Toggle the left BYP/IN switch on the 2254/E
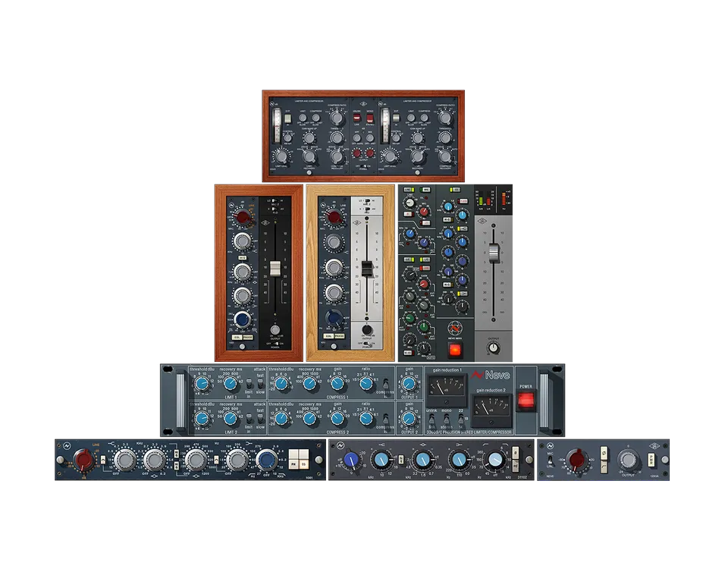The width and height of the screenshot is (728, 572). point(288,118)
